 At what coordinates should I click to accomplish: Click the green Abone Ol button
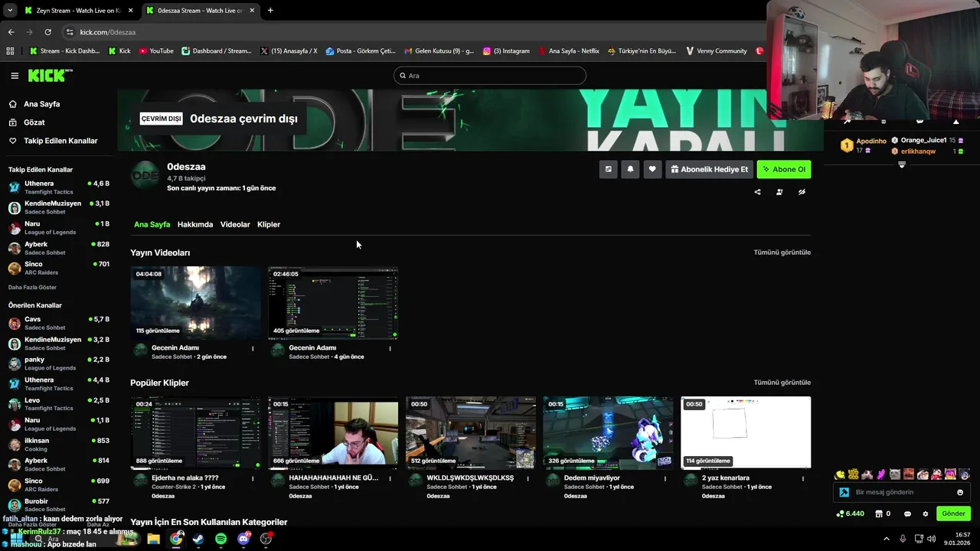pos(784,169)
